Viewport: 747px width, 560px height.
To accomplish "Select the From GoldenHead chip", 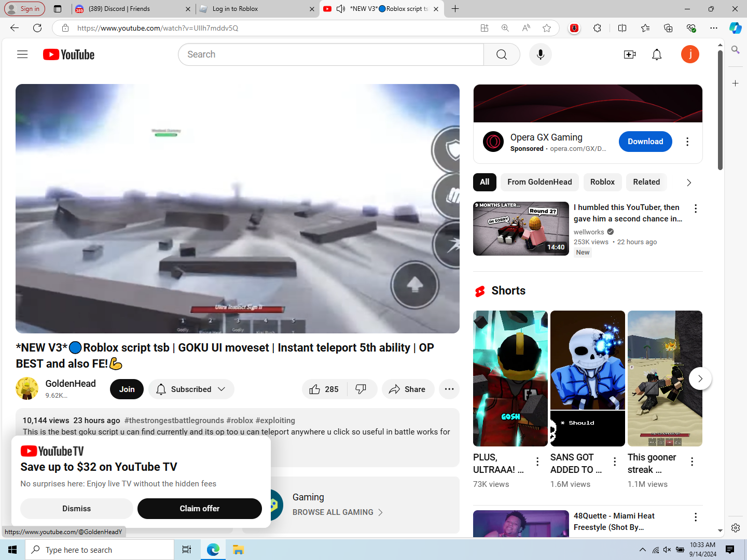I will pos(539,182).
